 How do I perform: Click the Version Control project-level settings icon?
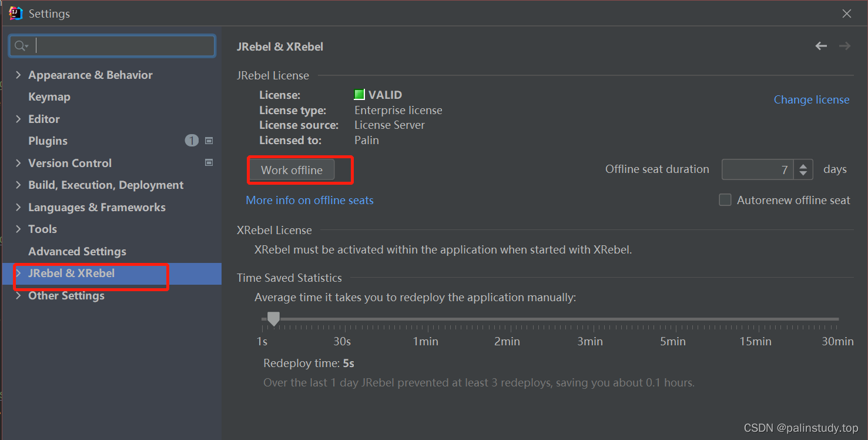(x=209, y=162)
